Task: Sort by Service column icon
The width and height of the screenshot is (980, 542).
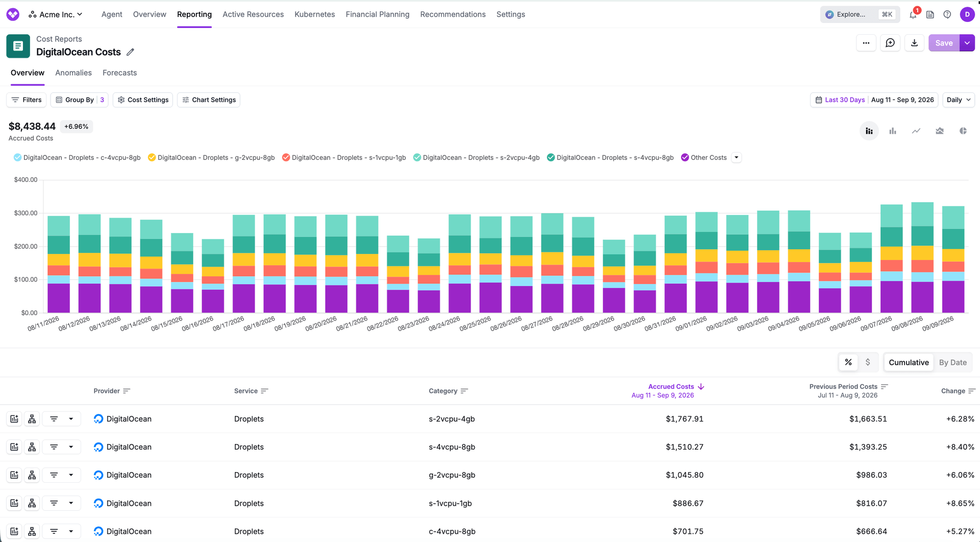Action: click(x=264, y=391)
